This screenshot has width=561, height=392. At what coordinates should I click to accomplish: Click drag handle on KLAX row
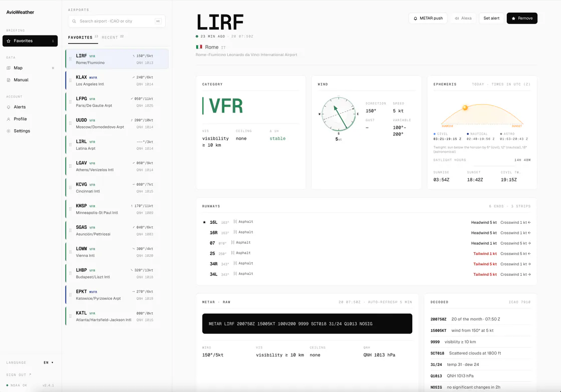click(70, 81)
